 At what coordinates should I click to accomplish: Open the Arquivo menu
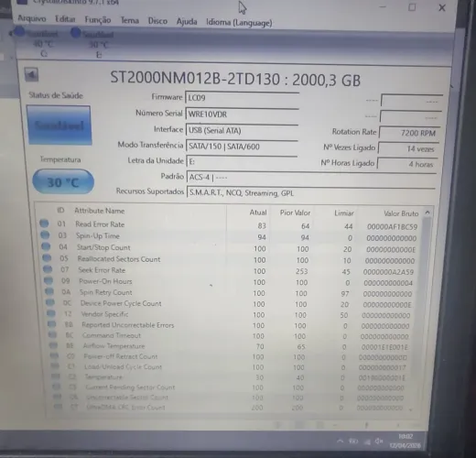(32, 18)
